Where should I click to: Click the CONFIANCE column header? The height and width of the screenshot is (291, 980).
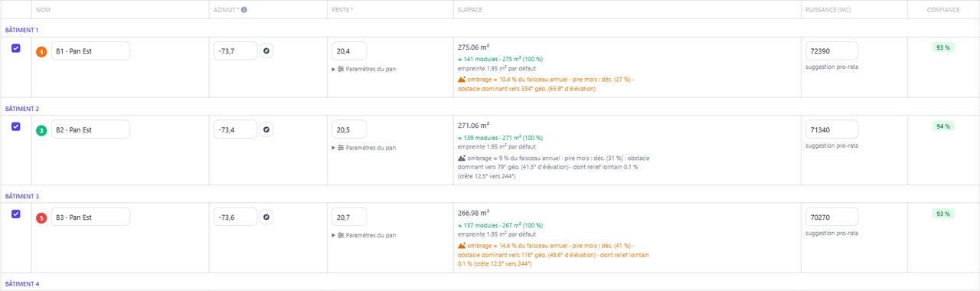click(943, 10)
